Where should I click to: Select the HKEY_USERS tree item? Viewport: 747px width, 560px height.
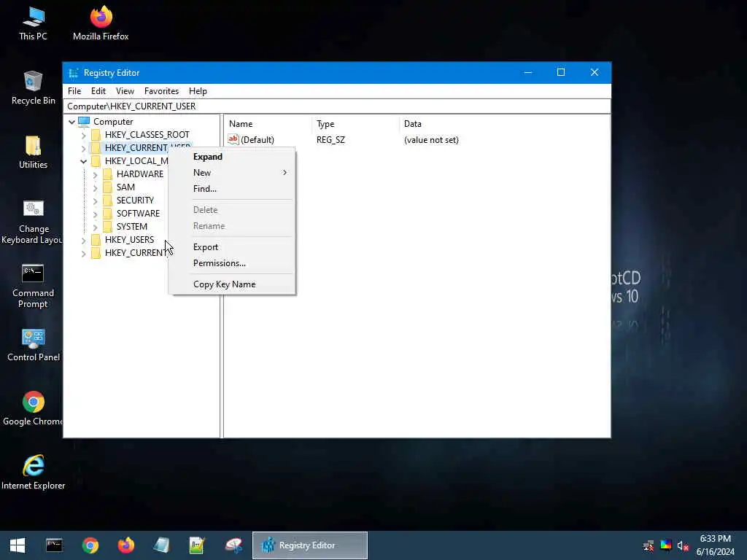click(129, 239)
